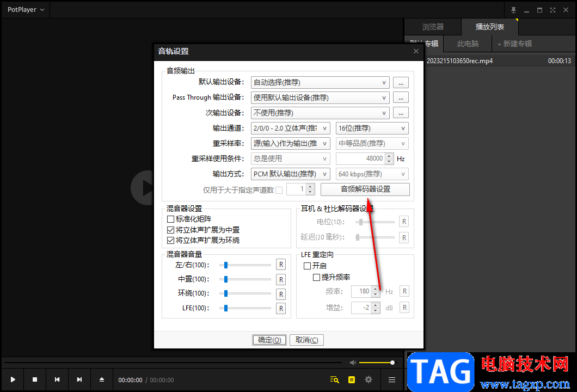Image resolution: width=577 pixels, height=392 pixels.
Task: Expand 默认输出设备 dropdown
Action: tap(320, 82)
